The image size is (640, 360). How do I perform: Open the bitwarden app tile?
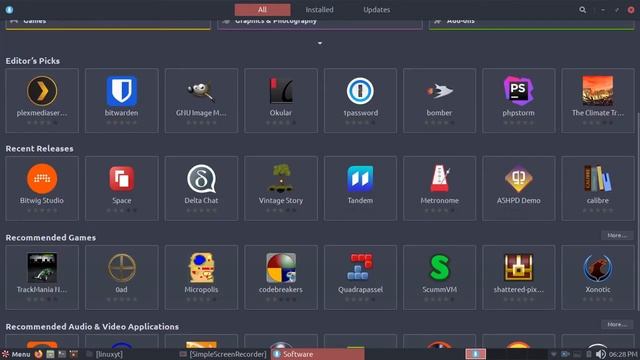[122, 100]
